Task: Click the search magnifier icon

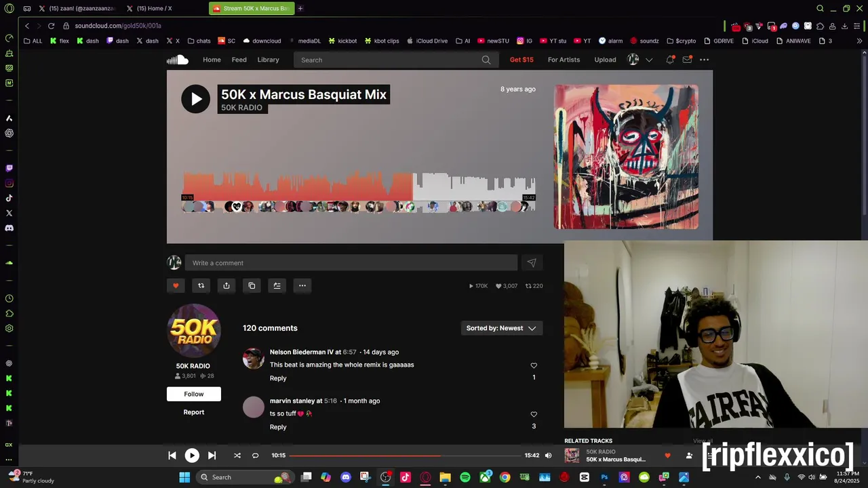Action: click(486, 60)
